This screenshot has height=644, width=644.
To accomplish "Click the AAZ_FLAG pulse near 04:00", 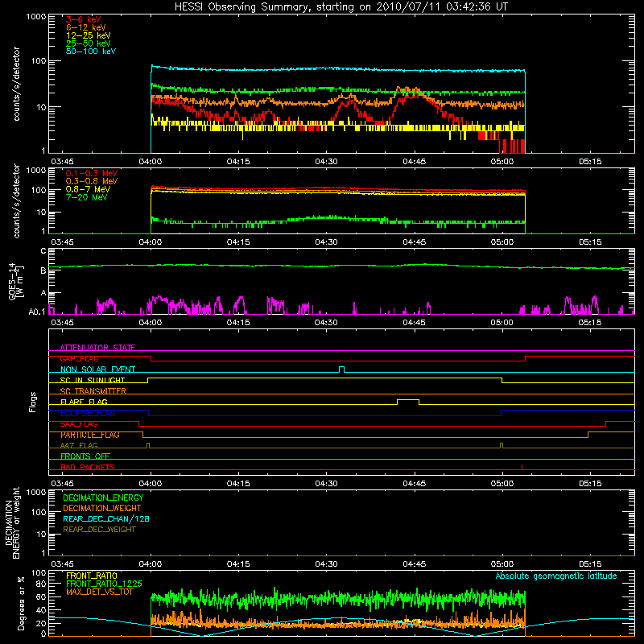I will [x=148, y=445].
